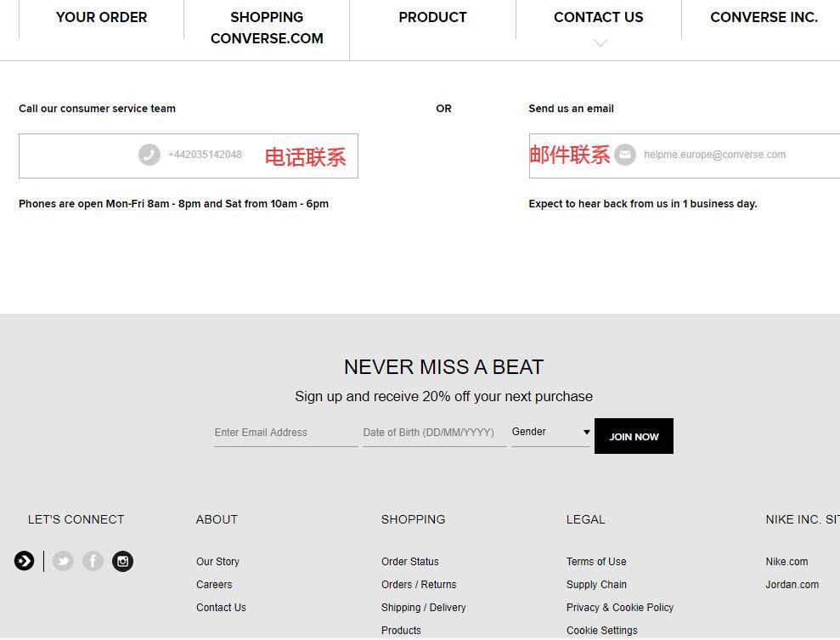Expand the Gender dropdown

click(x=550, y=432)
